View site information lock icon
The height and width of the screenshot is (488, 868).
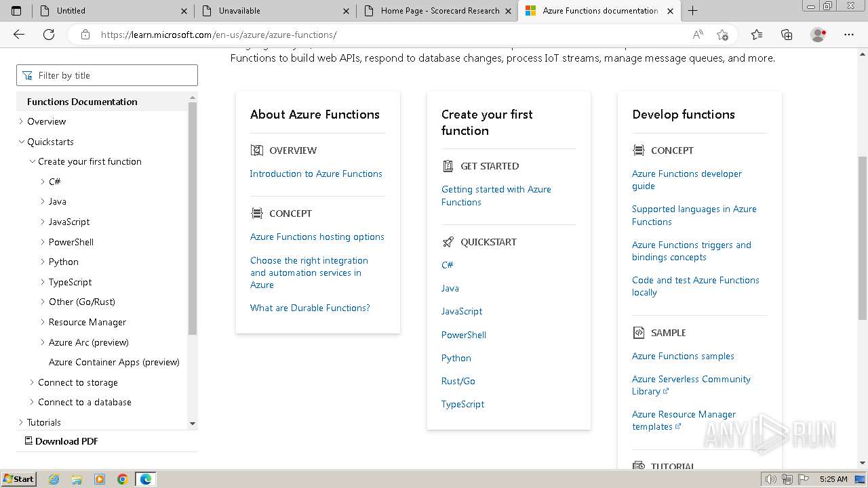pos(85,35)
